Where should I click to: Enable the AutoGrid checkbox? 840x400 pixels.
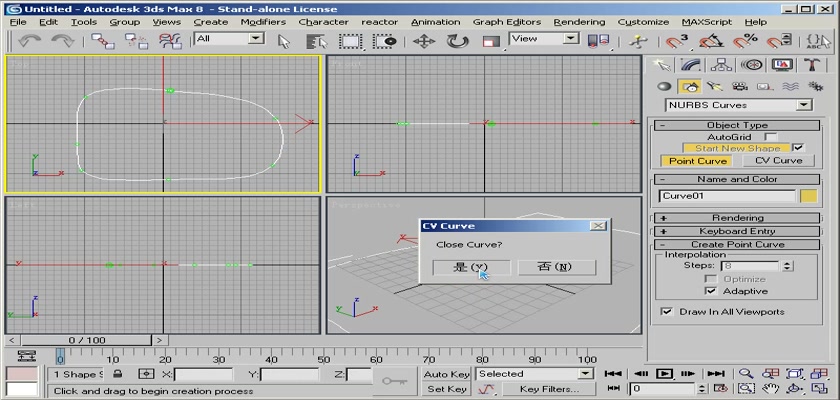click(770, 137)
